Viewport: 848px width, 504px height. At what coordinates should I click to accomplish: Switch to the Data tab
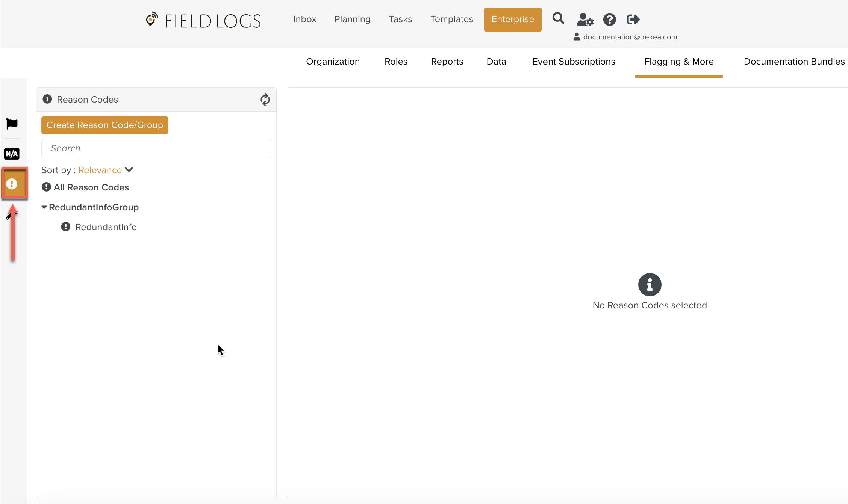(x=496, y=62)
